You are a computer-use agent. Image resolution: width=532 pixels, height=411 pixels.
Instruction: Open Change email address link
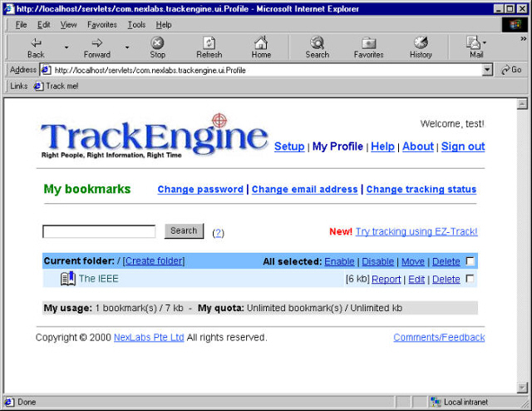coord(305,189)
